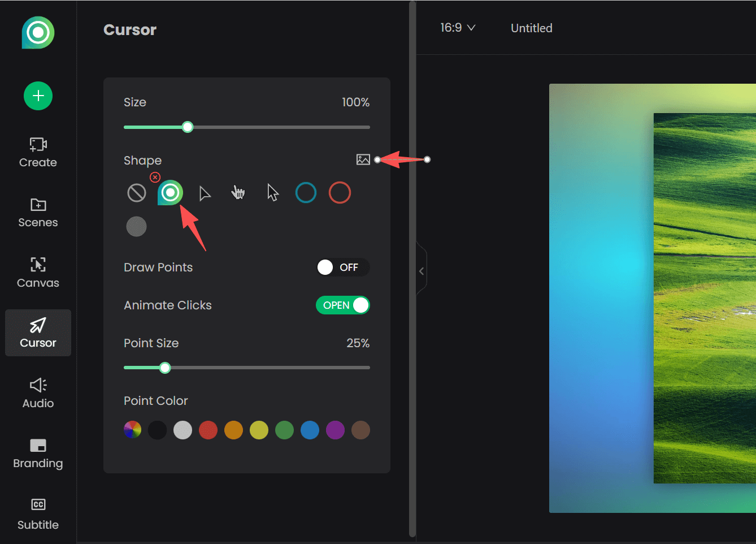Open the Audio panel
The image size is (756, 544).
pyautogui.click(x=37, y=393)
